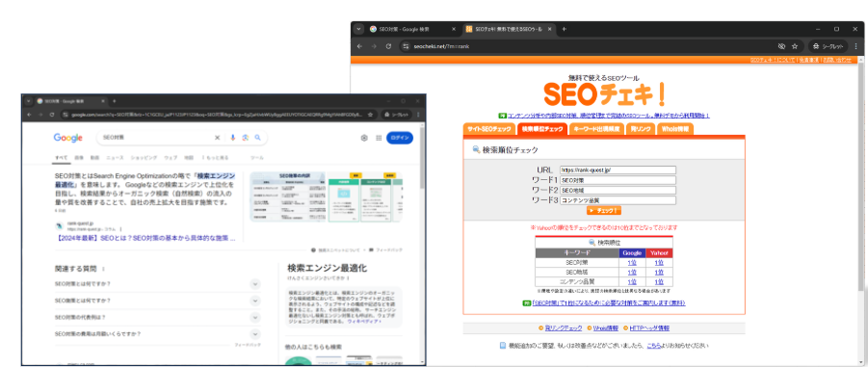Open Google 1位 link for コンテンツ品質 row
868x367 pixels.
pyautogui.click(x=632, y=282)
